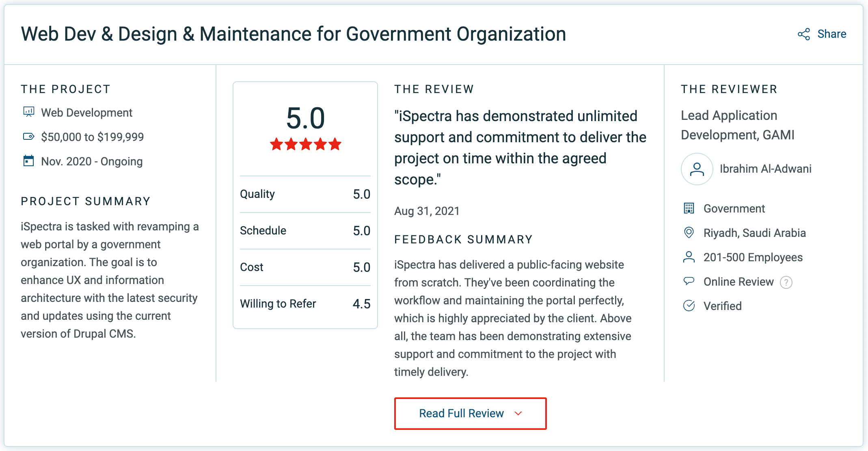This screenshot has height=451, width=868.
Task: Click the five red star rating
Action: (x=306, y=144)
